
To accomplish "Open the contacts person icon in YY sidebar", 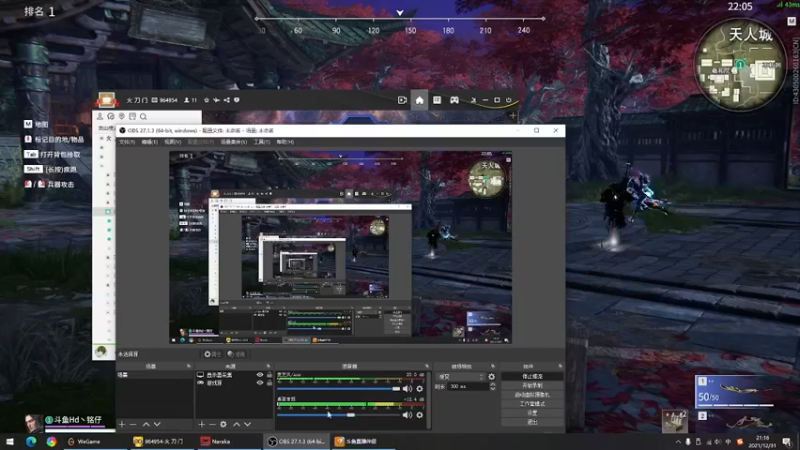I will [100, 116].
